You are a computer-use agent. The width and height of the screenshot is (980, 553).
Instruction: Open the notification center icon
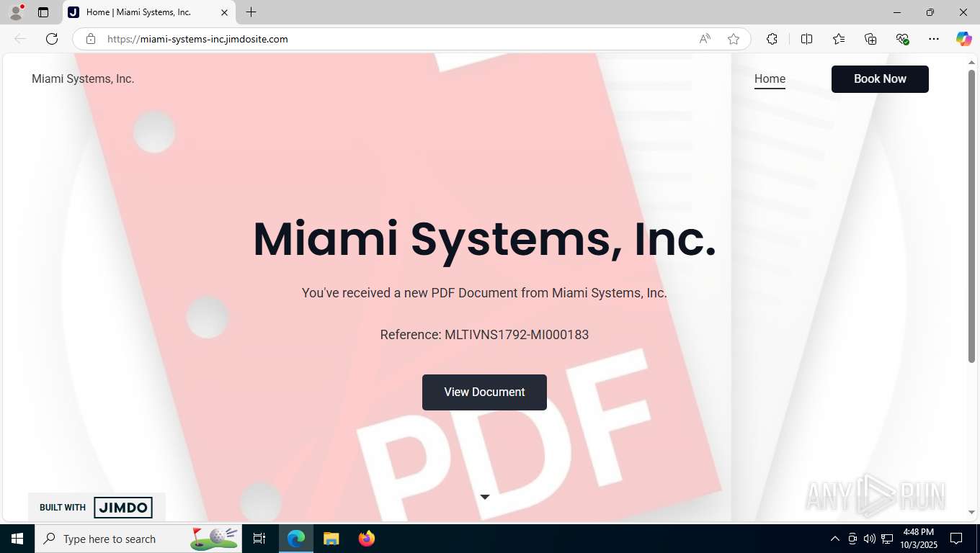(x=956, y=539)
